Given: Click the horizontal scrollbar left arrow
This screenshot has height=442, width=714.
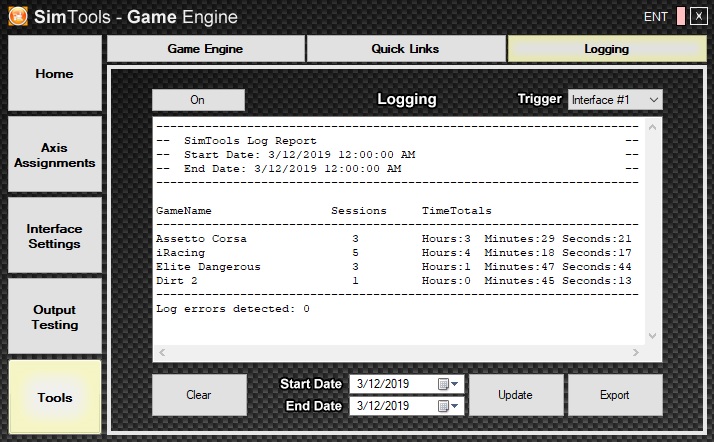Looking at the screenshot, I should [162, 352].
